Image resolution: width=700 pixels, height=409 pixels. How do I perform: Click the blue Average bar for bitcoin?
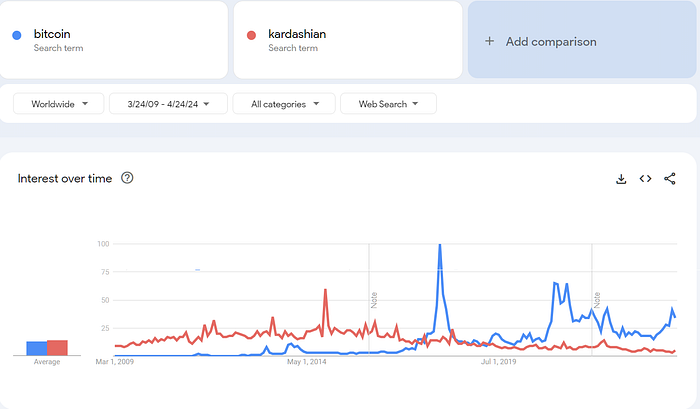coord(36,348)
